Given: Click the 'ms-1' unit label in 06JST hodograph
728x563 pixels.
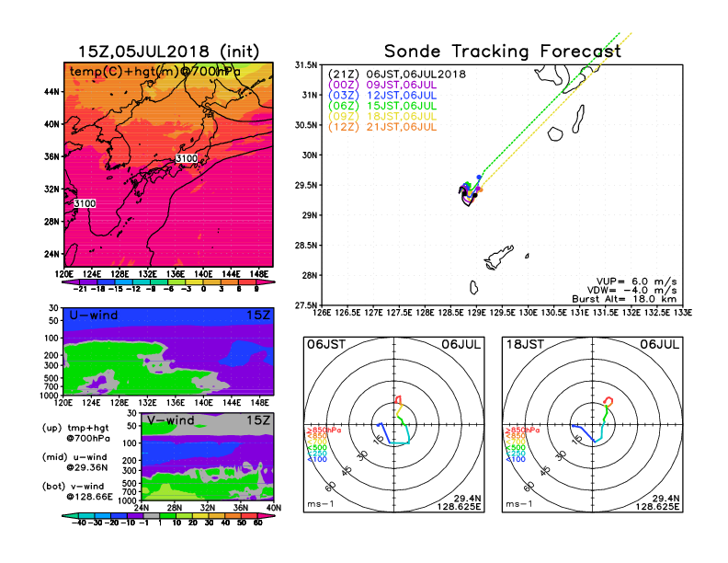Looking at the screenshot, I should pos(321,504).
